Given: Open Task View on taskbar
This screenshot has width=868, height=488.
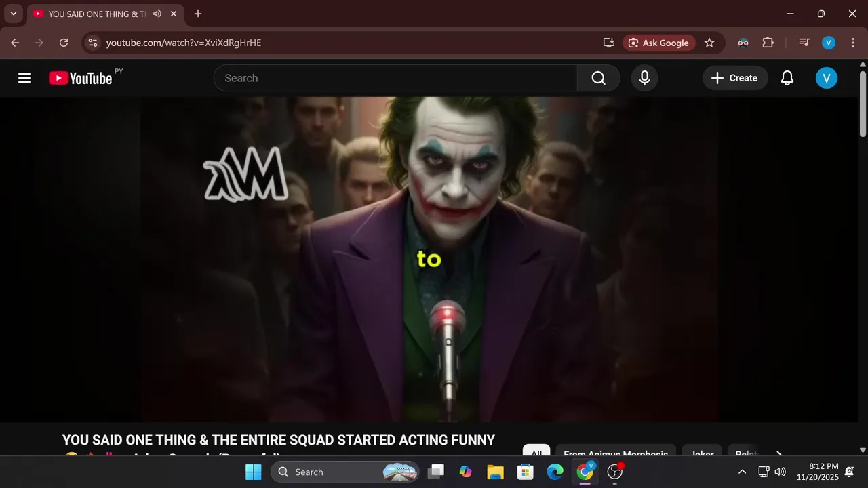Looking at the screenshot, I should click(436, 472).
